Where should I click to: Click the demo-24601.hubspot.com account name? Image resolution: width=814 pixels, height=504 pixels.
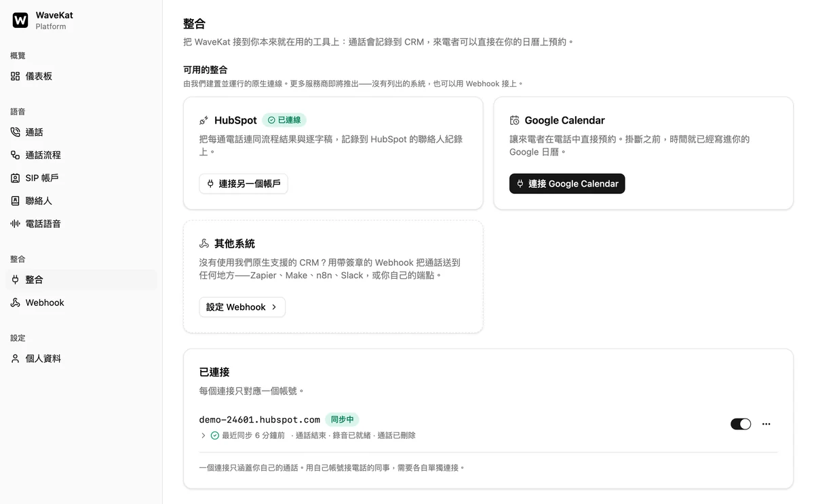pyautogui.click(x=260, y=420)
